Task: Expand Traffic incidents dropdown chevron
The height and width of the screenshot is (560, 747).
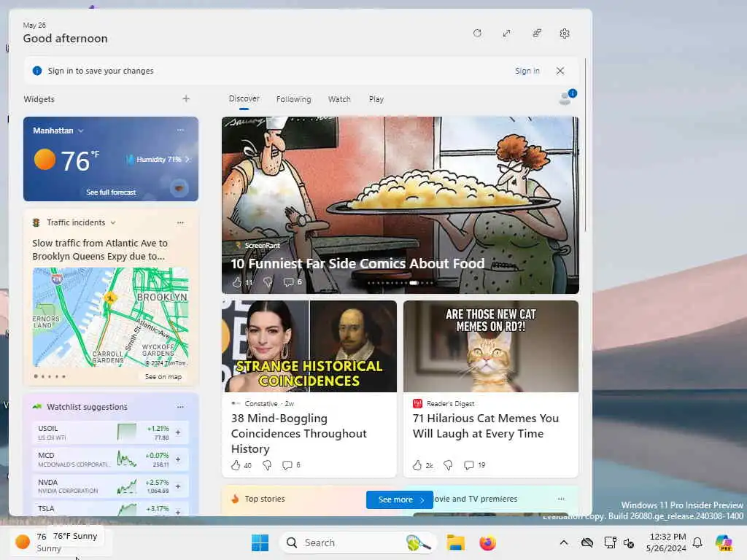Action: pyautogui.click(x=113, y=222)
